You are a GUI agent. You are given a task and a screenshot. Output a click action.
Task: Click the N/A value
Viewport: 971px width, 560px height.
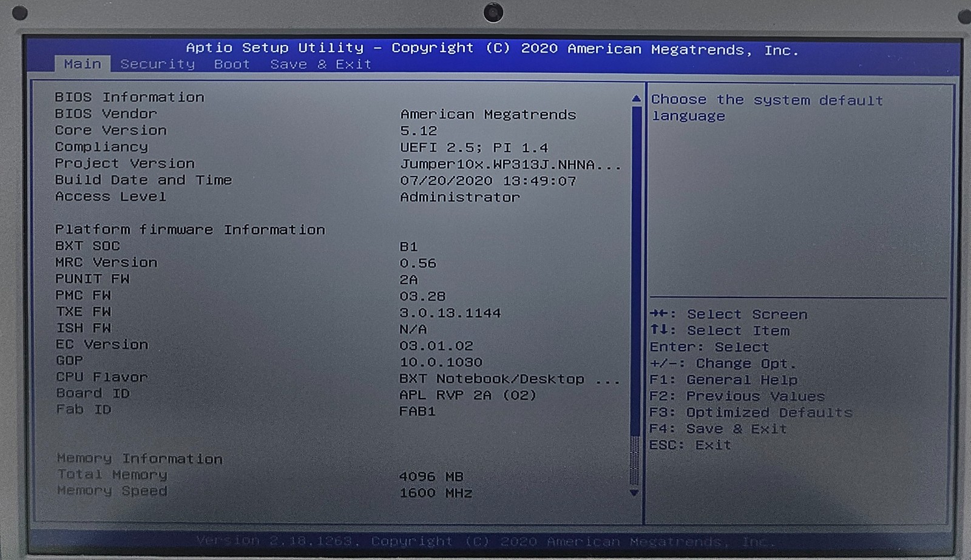click(413, 329)
